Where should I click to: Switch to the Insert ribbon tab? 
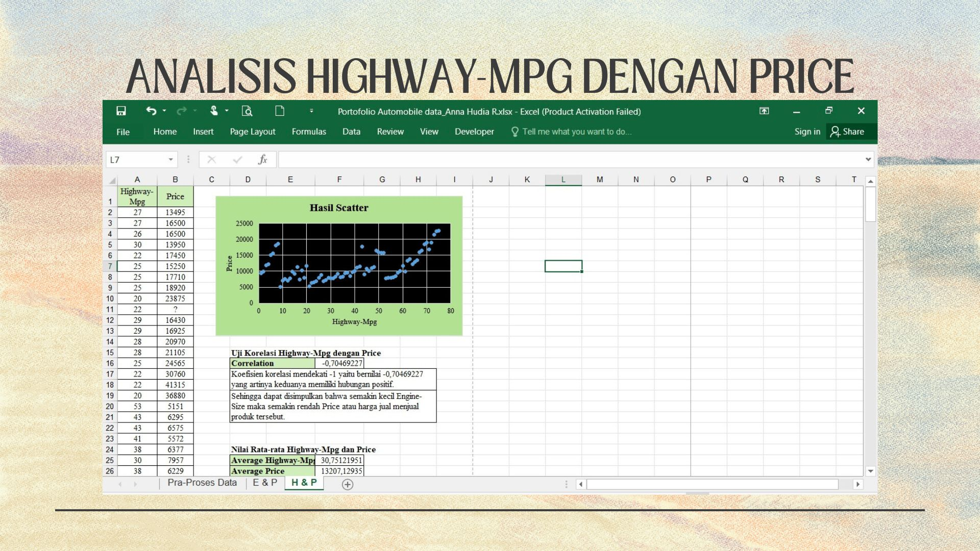(x=203, y=132)
